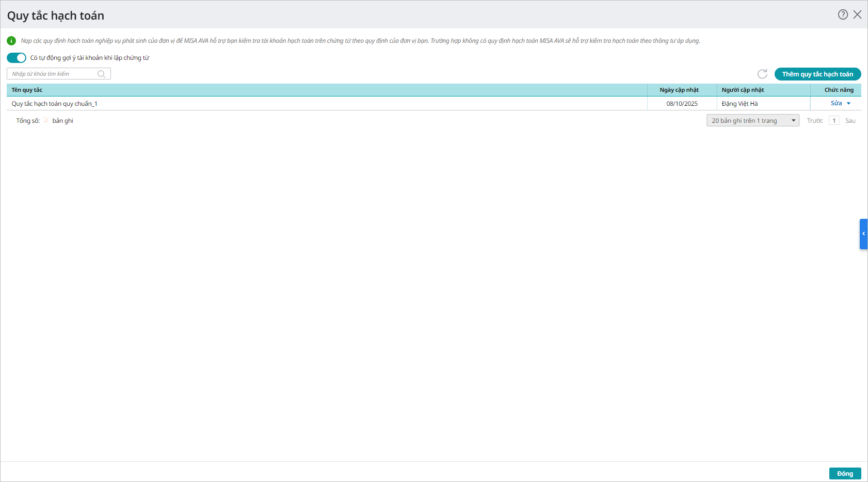Viewport: 868px width, 482px height.
Task: Go to next page with Sau
Action: [850, 121]
